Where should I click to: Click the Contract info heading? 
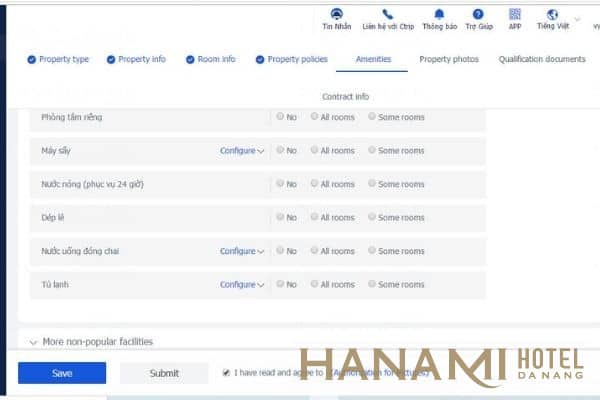(345, 97)
